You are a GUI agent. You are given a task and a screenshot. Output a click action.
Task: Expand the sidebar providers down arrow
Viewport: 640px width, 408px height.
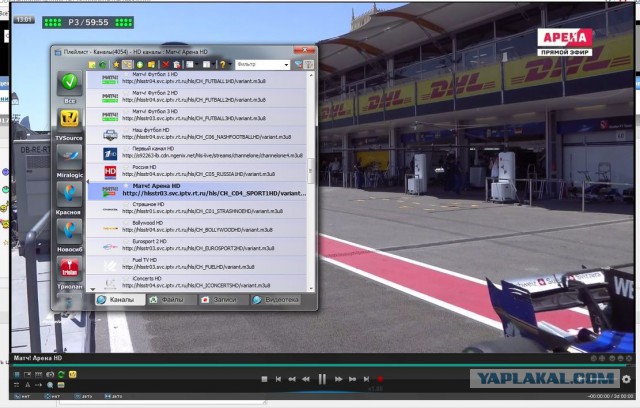93,289
